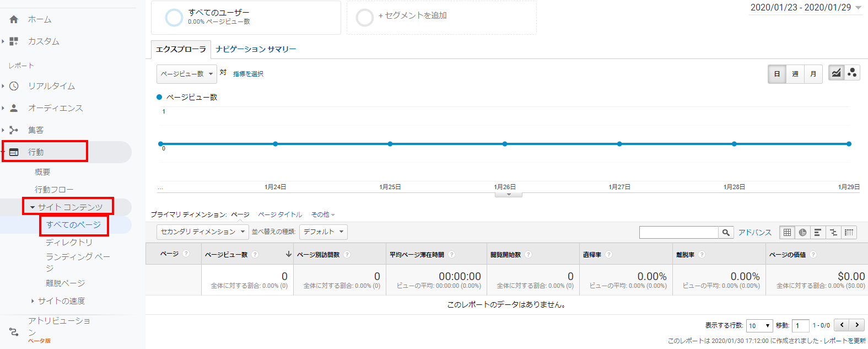Toggle the monthly 月 granularity button

click(x=813, y=74)
